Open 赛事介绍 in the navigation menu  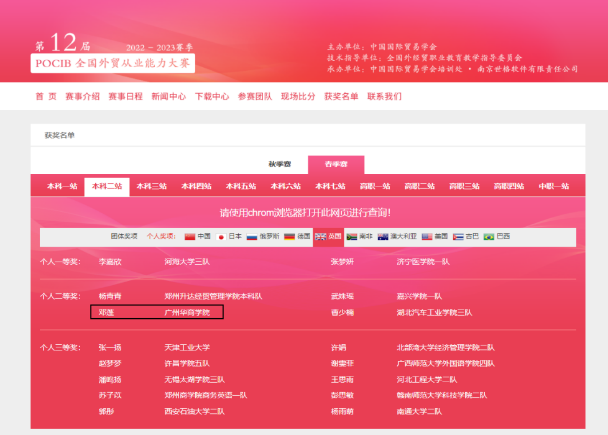click(x=82, y=97)
